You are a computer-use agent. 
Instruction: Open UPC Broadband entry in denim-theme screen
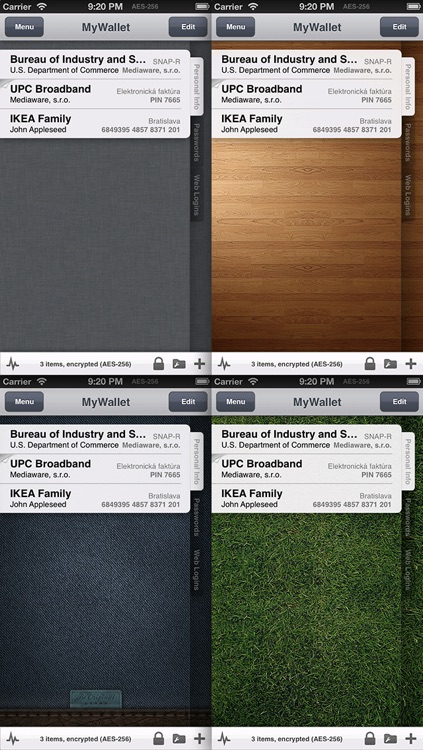point(95,469)
